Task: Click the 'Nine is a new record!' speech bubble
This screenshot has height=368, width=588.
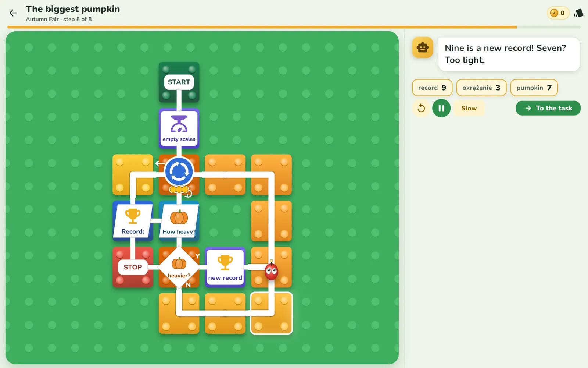Action: 509,54
